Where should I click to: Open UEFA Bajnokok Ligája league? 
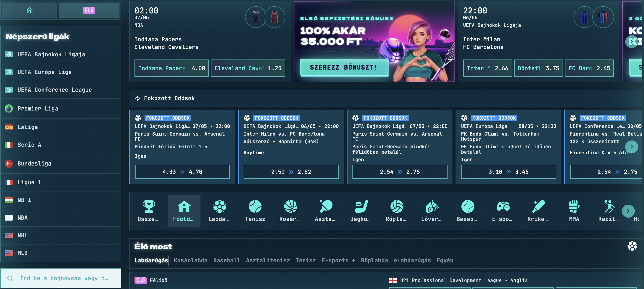coord(61,54)
